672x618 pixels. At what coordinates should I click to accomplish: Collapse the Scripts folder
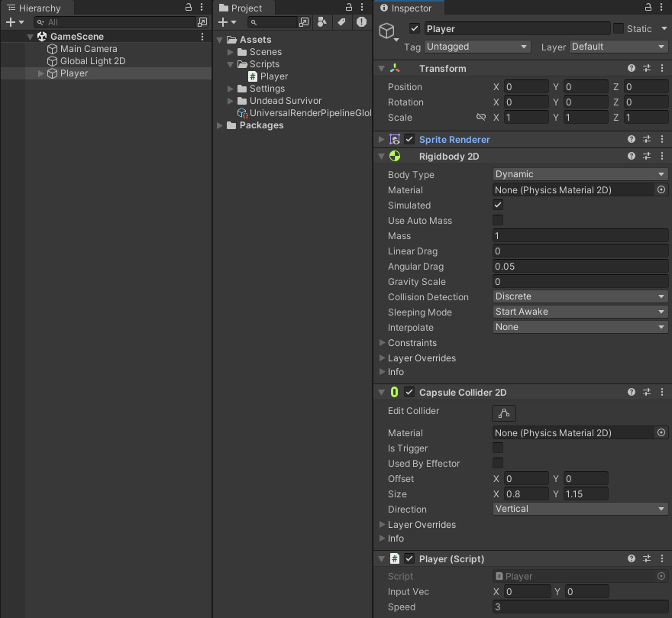tap(230, 64)
